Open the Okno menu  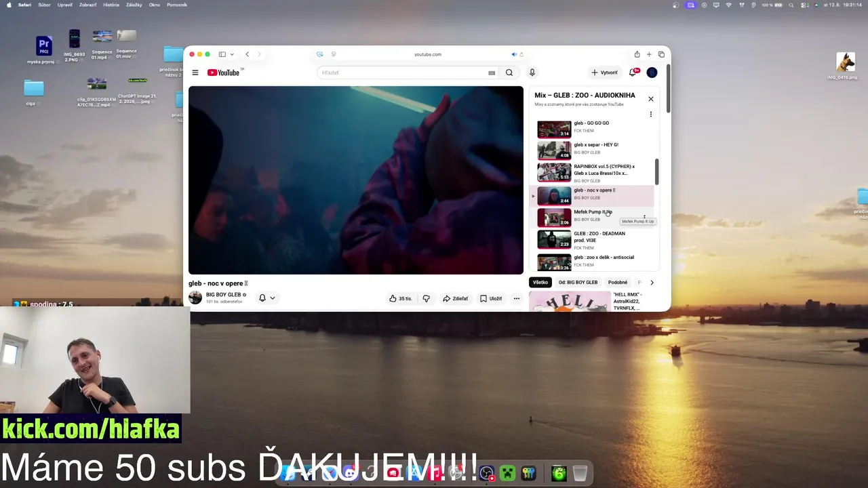tap(155, 5)
